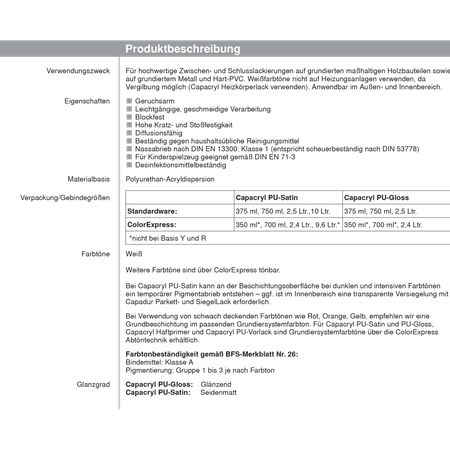Click the Verwendungszweck label in the left column
This screenshot has width=450, height=450.
coord(78,71)
